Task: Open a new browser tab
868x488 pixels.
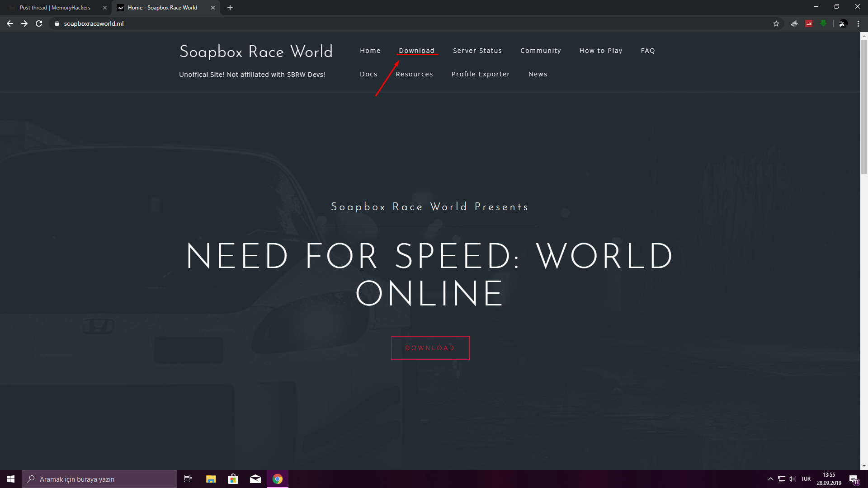Action: 230,8
